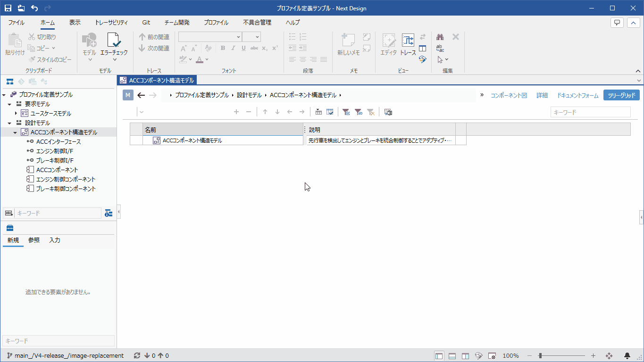This screenshot has width=644, height=362.
Task: Toggle the error-window icon left of 100%
Action: 492,356
